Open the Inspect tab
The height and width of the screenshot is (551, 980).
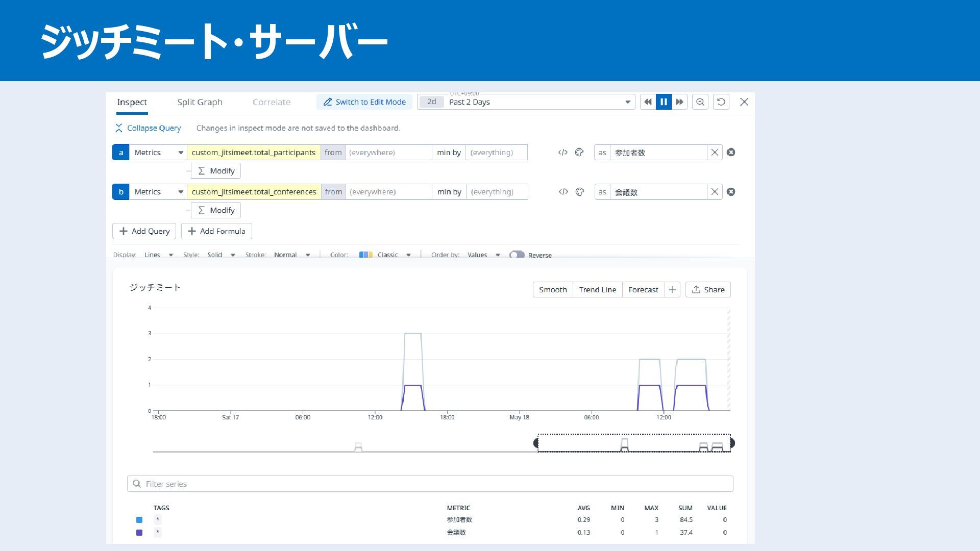click(132, 102)
